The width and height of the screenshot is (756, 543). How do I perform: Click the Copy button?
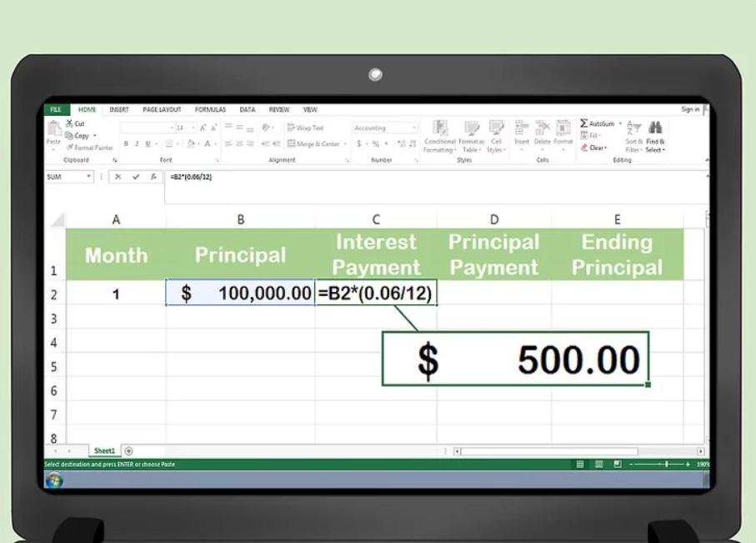click(x=78, y=136)
